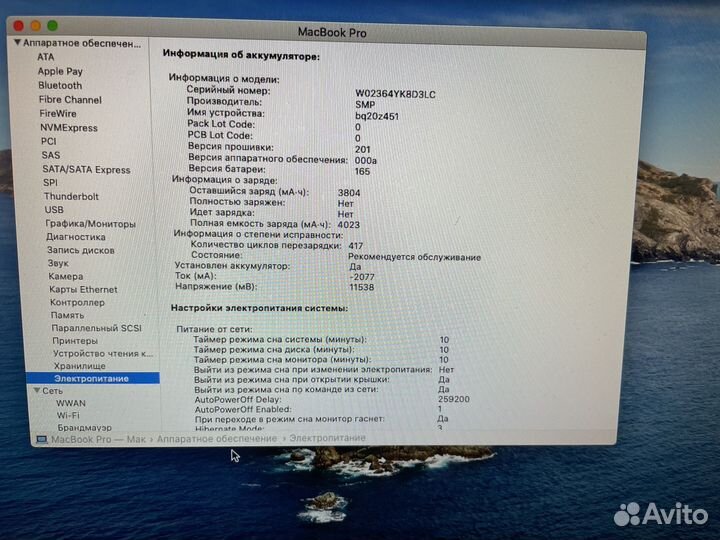Select SAS in the sidebar
720x540 pixels.
click(51, 155)
